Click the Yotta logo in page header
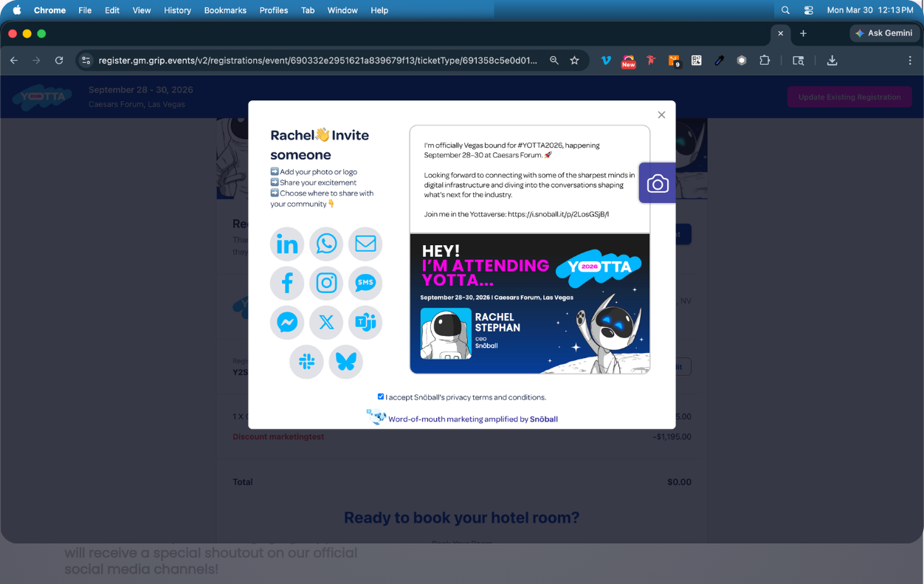Viewport: 924px width, 584px height. pyautogui.click(x=43, y=96)
